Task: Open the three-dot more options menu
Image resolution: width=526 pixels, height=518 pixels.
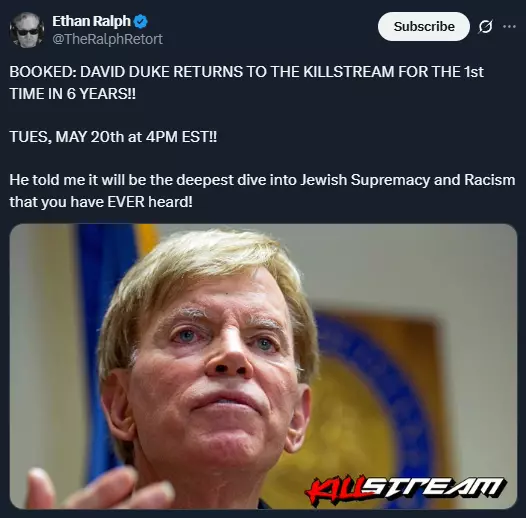Action: pos(509,27)
